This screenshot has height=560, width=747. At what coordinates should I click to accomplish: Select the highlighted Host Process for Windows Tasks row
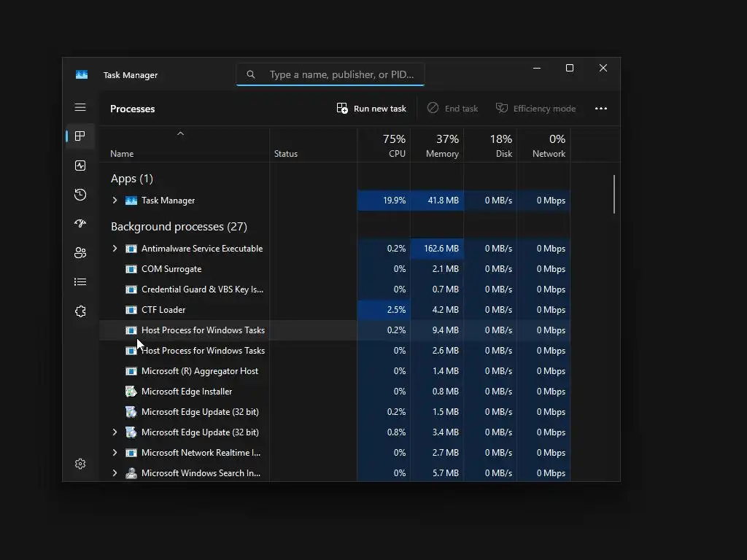coord(334,330)
